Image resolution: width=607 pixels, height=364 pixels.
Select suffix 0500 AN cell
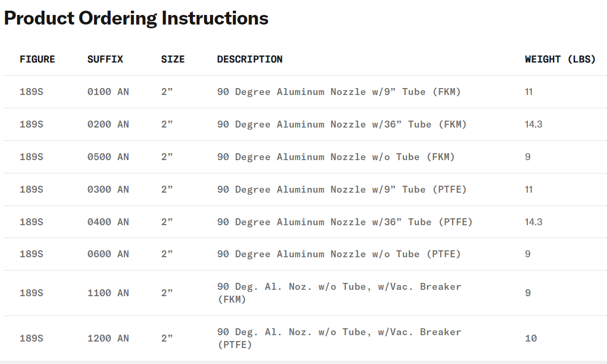tap(108, 157)
